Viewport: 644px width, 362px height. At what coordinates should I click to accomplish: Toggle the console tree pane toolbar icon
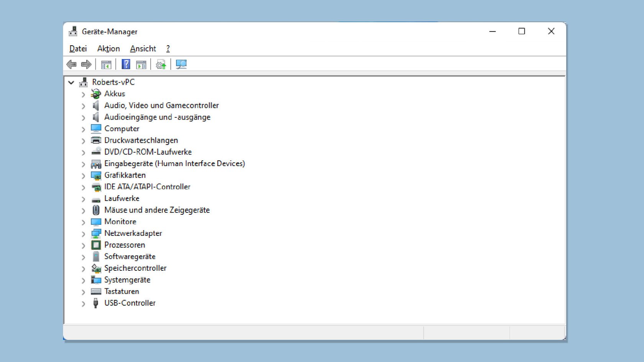(106, 64)
